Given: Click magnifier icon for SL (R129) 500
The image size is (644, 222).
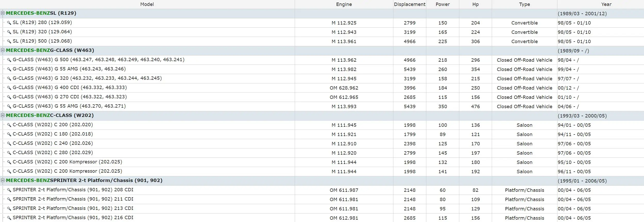Looking at the screenshot, I should click(x=9, y=41).
